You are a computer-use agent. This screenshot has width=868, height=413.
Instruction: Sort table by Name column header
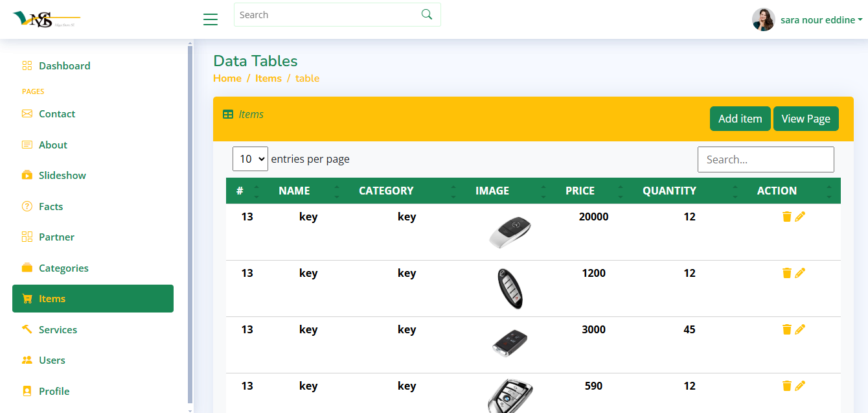pyautogui.click(x=294, y=191)
